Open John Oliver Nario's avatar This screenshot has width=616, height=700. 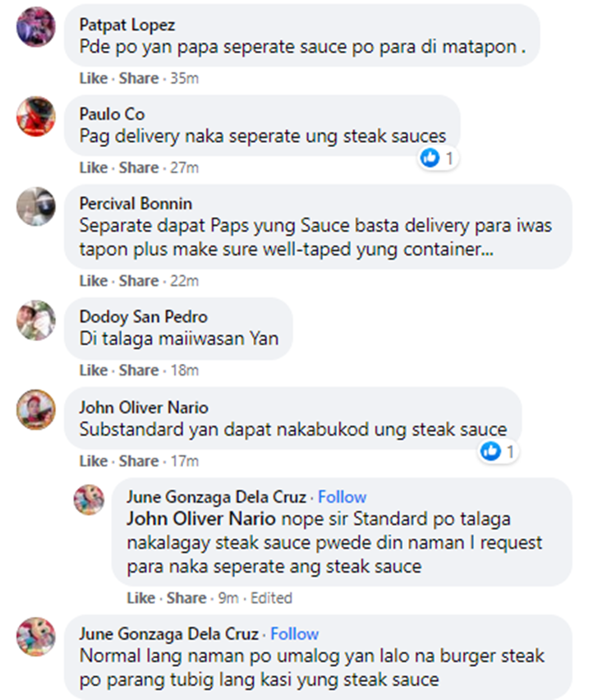point(36,410)
